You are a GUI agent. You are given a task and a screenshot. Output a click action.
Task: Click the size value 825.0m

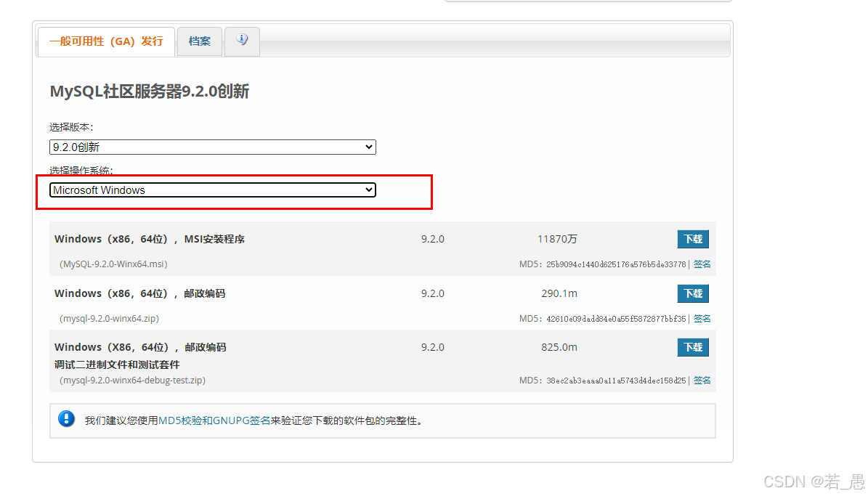coord(559,347)
